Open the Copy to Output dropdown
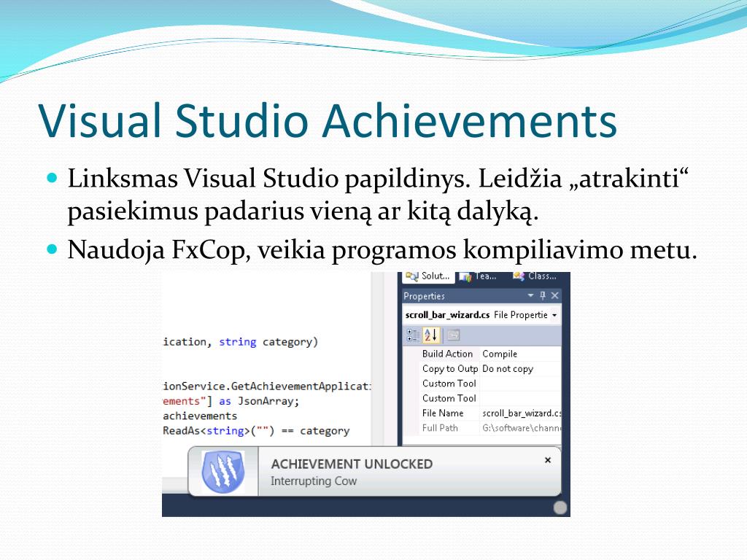This screenshot has height=560, width=747. click(511, 368)
